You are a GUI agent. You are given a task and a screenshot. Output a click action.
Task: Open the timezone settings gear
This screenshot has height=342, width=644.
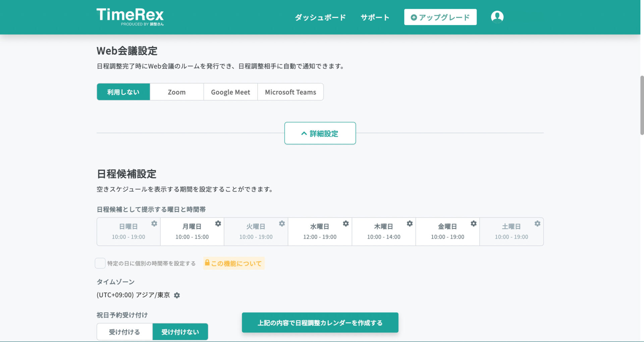click(x=177, y=295)
